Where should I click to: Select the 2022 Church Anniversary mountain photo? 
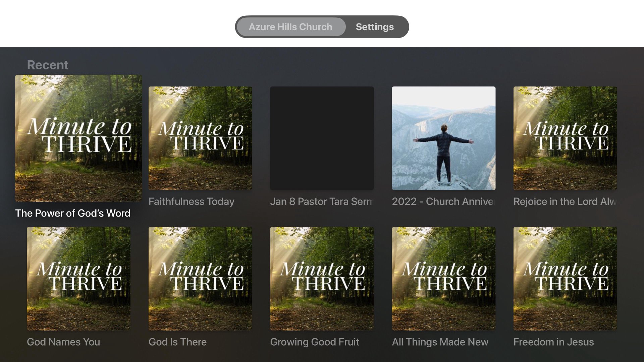(x=443, y=138)
